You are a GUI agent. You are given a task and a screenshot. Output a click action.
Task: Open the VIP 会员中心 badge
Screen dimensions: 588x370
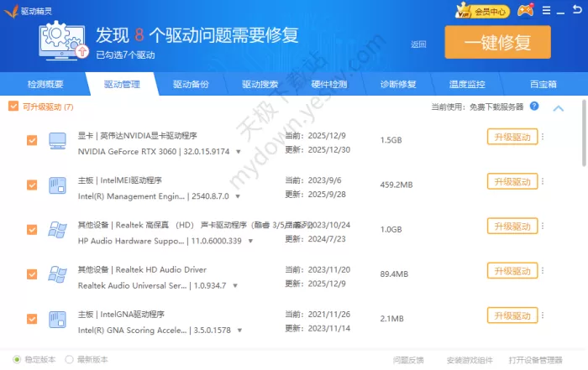click(482, 11)
